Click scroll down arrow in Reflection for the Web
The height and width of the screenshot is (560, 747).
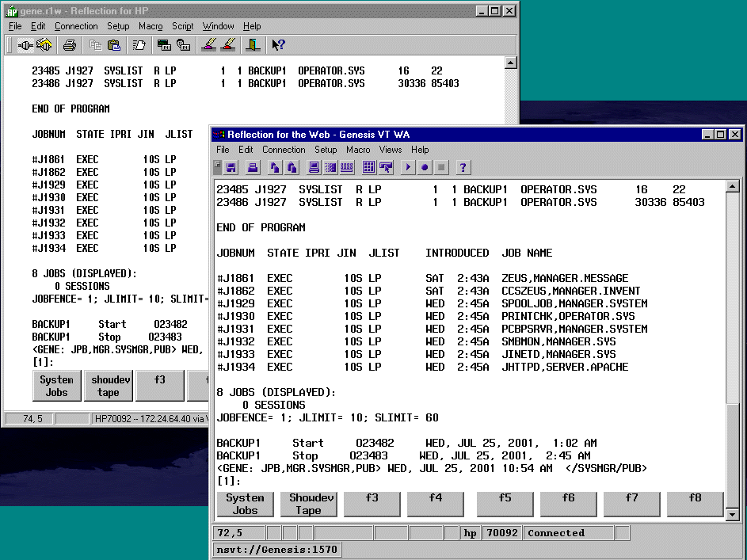732,514
